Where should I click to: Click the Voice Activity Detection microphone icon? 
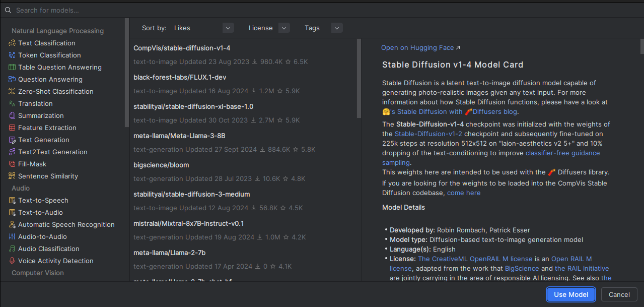click(12, 261)
